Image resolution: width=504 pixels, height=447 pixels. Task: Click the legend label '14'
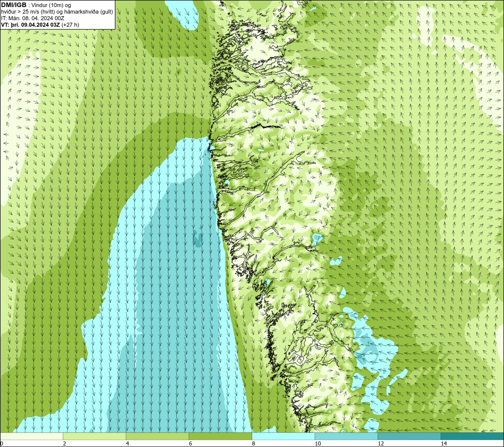click(x=444, y=444)
